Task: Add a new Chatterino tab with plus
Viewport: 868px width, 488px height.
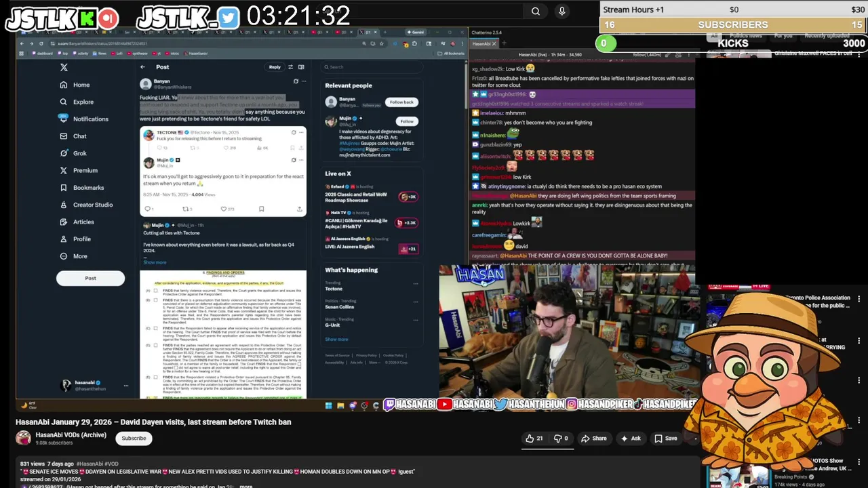Action: click(505, 43)
